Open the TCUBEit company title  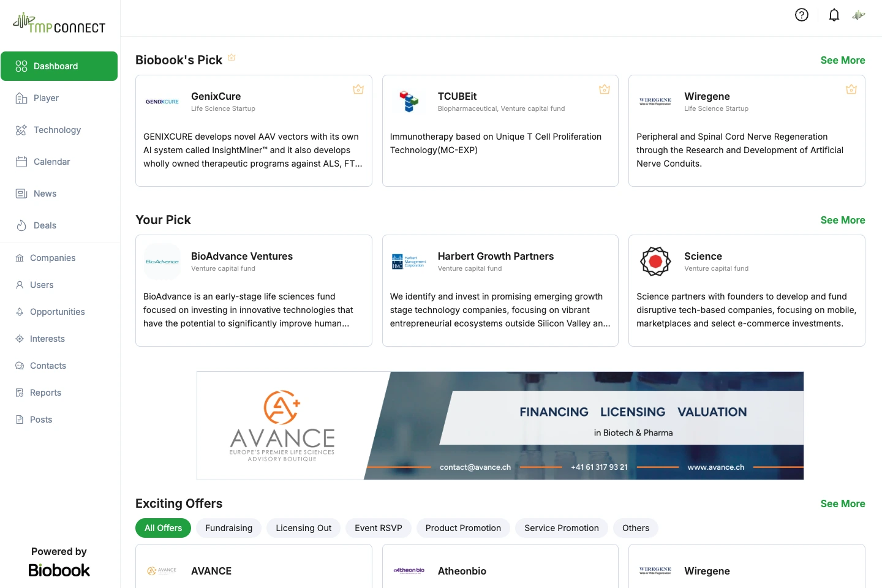point(457,96)
